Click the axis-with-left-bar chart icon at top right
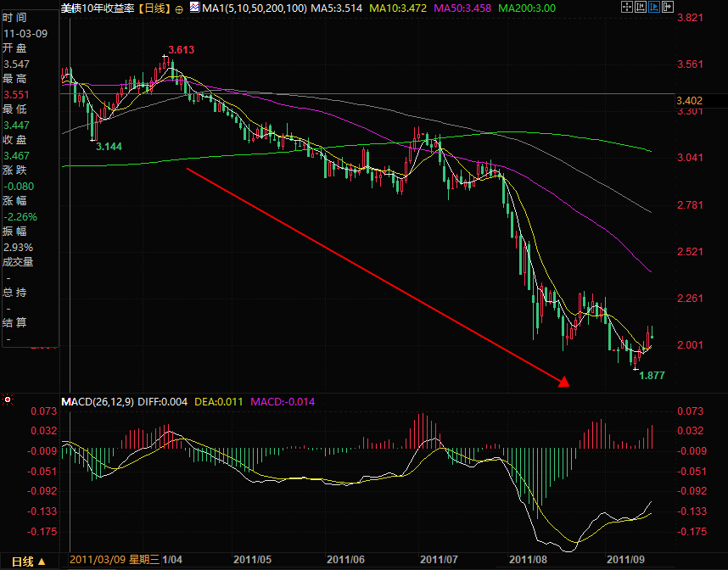Image resolution: width=728 pixels, height=570 pixels. (x=641, y=7)
